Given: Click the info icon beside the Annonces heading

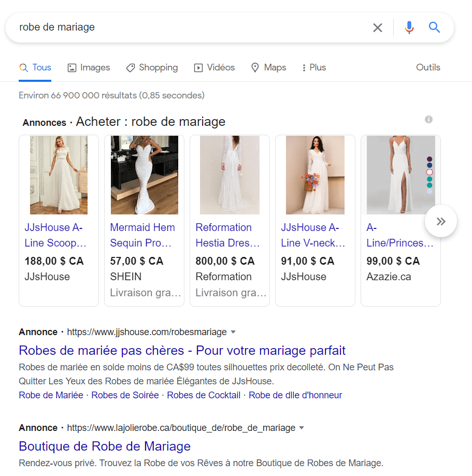Looking at the screenshot, I should pos(428,119).
